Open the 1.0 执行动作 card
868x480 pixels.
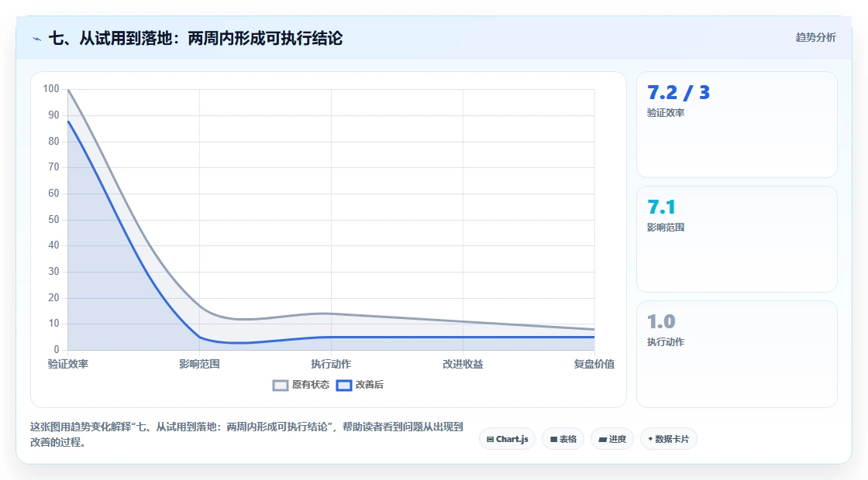[736, 354]
